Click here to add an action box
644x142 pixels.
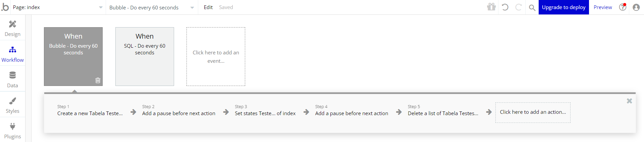tap(533, 112)
